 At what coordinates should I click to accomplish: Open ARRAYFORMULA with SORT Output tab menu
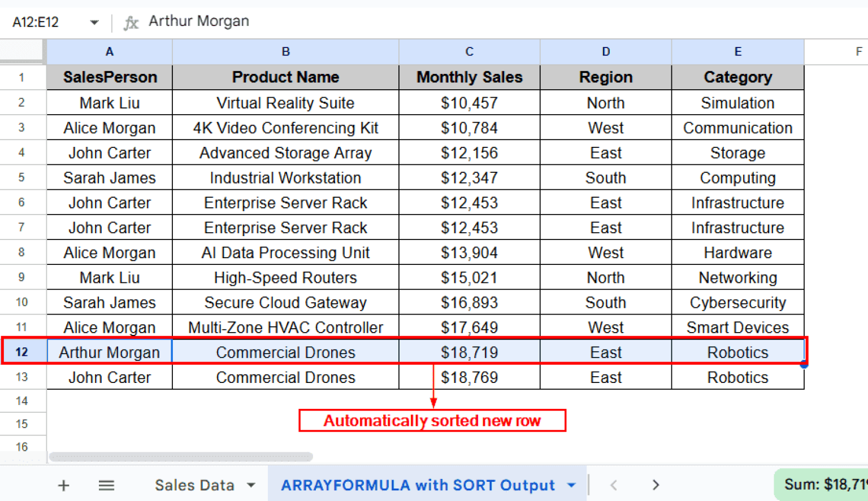pos(571,485)
